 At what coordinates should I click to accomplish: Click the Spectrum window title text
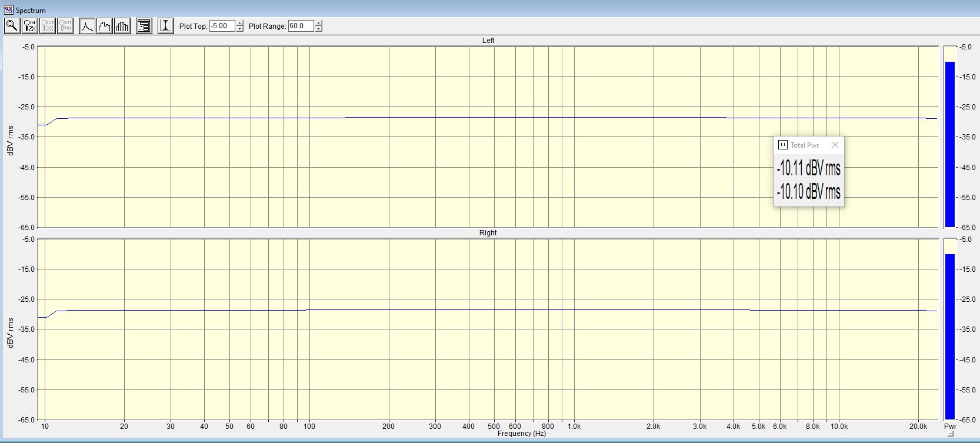click(x=31, y=11)
